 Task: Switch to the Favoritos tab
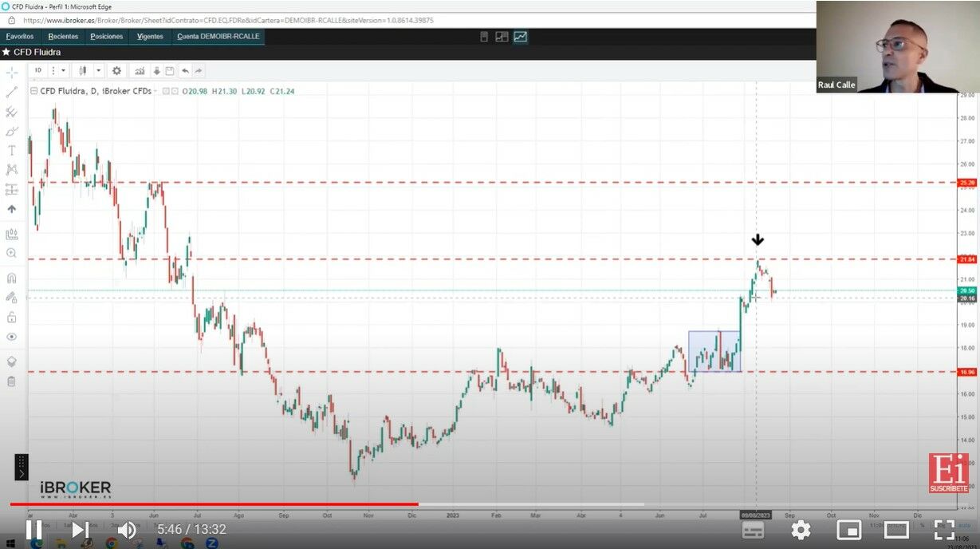pyautogui.click(x=20, y=36)
